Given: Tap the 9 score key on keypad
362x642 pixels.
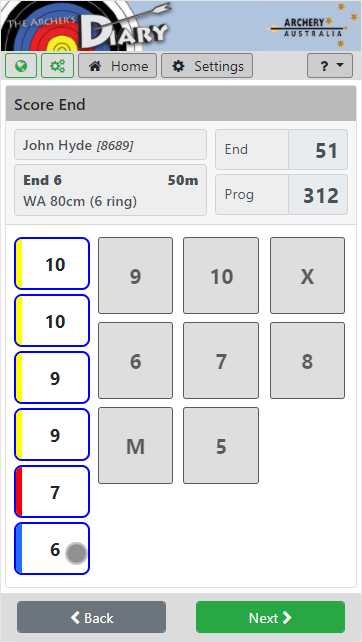Looking at the screenshot, I should (x=136, y=276).
